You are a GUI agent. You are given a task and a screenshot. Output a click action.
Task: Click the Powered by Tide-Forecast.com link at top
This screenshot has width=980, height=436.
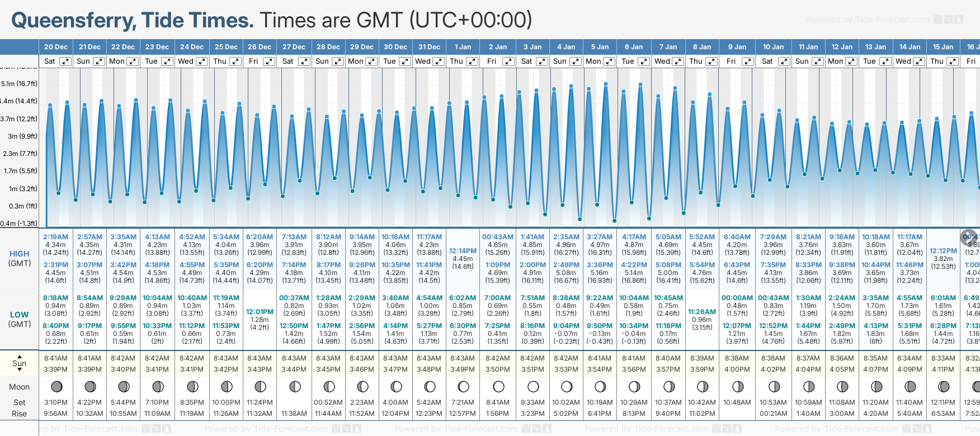coord(868,20)
